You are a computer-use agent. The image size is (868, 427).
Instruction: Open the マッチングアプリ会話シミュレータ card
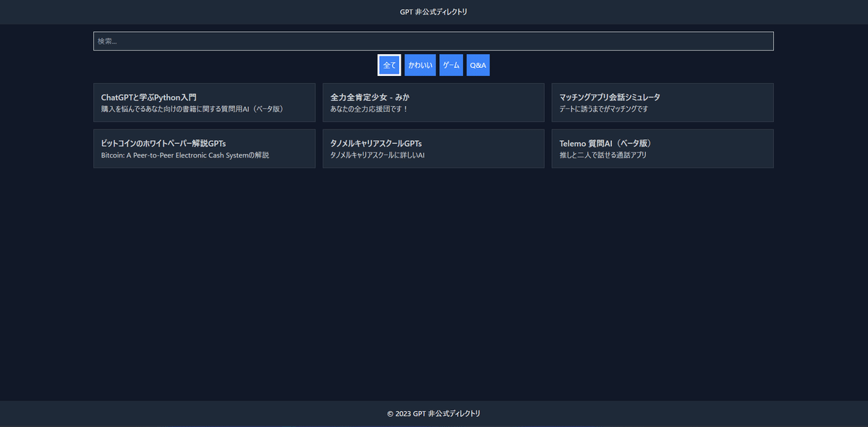coord(663,103)
